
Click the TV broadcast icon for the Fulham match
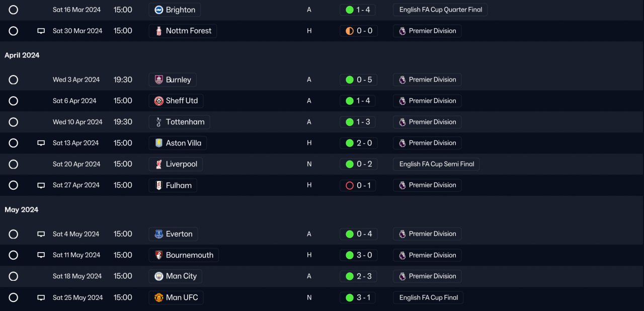click(x=41, y=185)
